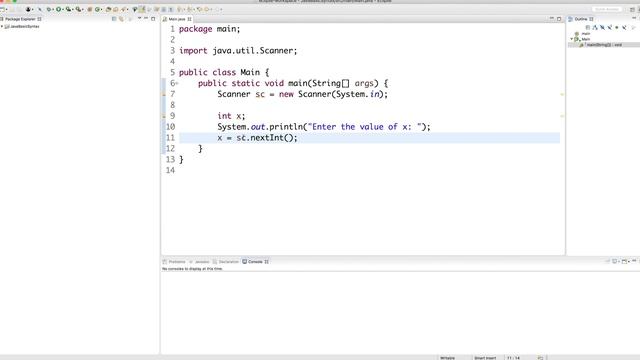Screen dimensions: 640x360
Task: Click the 11 : 14 cursor position indicator
Action: [x=513, y=358]
